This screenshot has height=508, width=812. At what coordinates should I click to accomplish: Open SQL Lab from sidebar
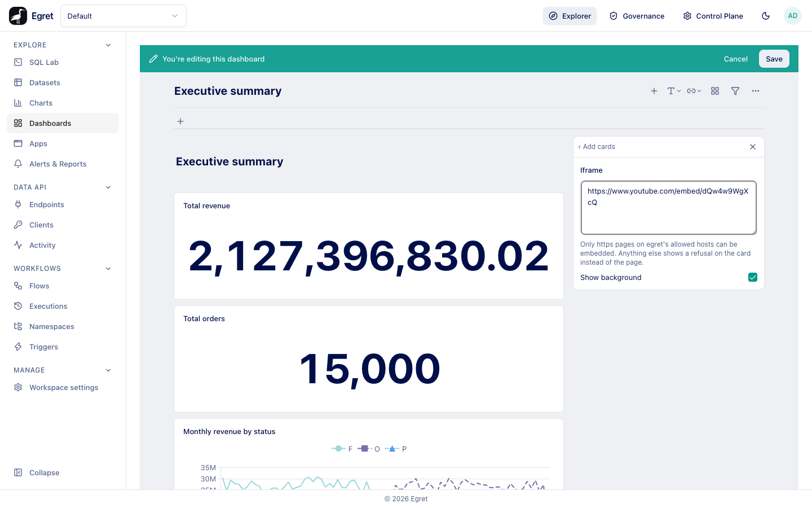[63, 62]
